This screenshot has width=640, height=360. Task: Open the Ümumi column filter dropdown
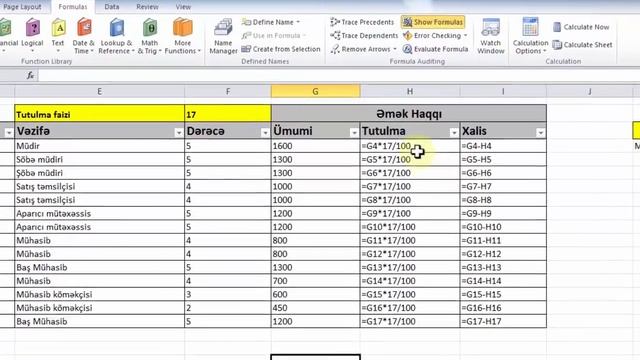[x=354, y=133]
